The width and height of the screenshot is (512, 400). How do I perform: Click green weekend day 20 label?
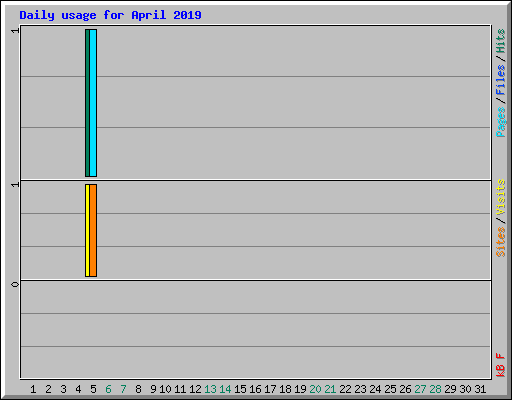(x=315, y=389)
